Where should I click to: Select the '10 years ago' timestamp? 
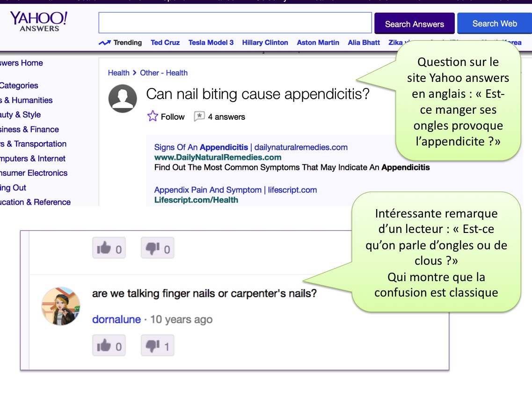coord(181,319)
